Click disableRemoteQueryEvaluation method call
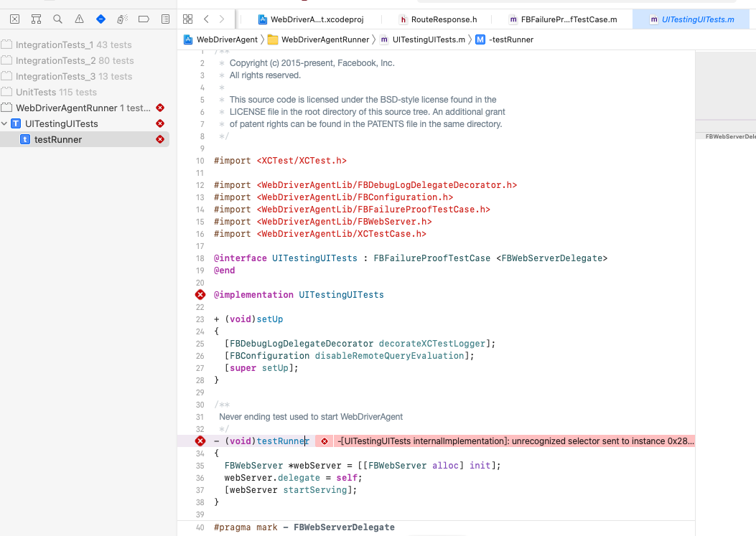The width and height of the screenshot is (756, 536). point(390,356)
